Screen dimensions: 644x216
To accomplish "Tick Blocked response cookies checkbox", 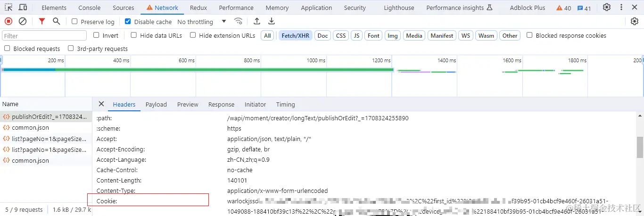I will [x=529, y=35].
